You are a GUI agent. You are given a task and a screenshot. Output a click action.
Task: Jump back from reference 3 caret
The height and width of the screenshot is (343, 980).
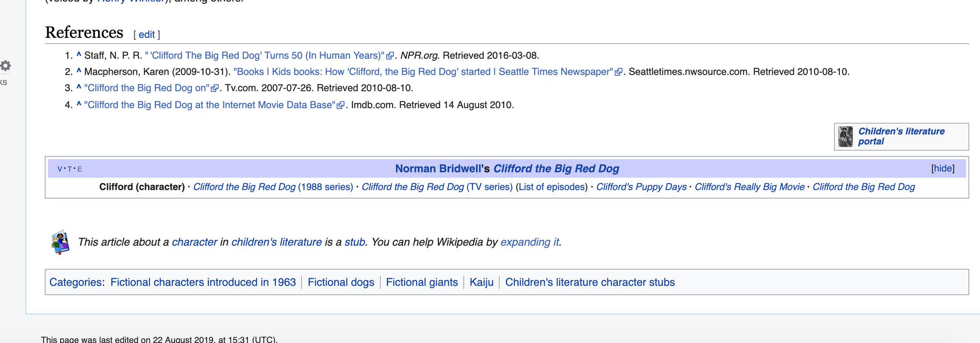tap(79, 88)
